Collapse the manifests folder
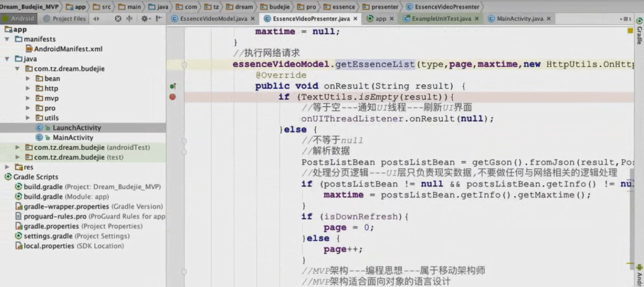 click(x=8, y=39)
